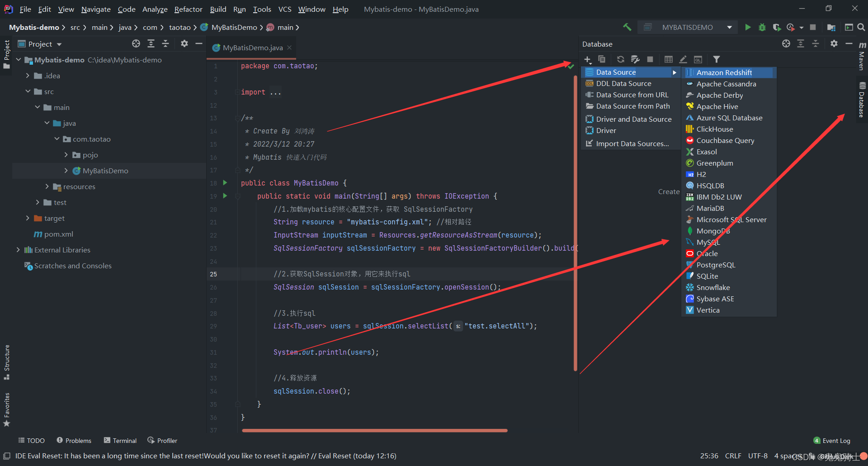Open the Refactor menu
This screenshot has width=868, height=466.
(188, 9)
